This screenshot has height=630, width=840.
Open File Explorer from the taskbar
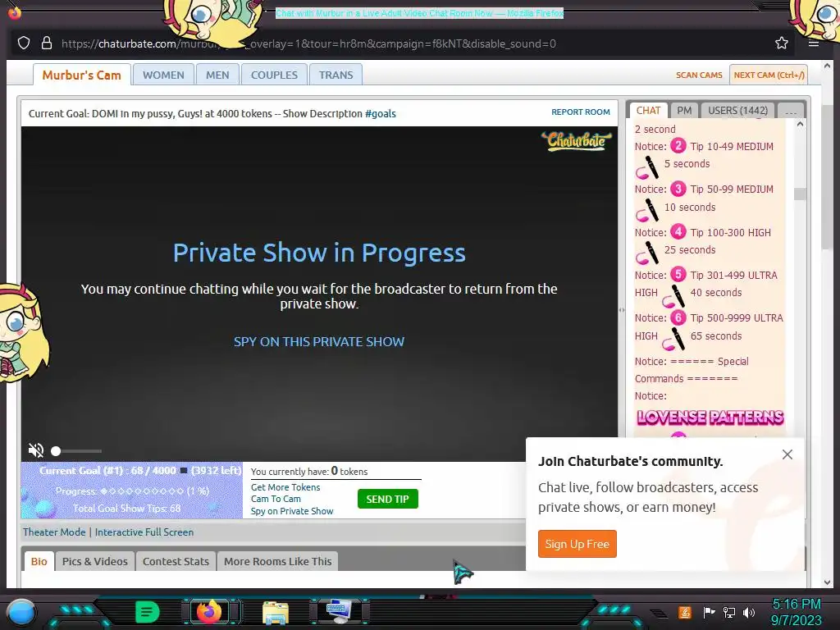[x=276, y=612]
